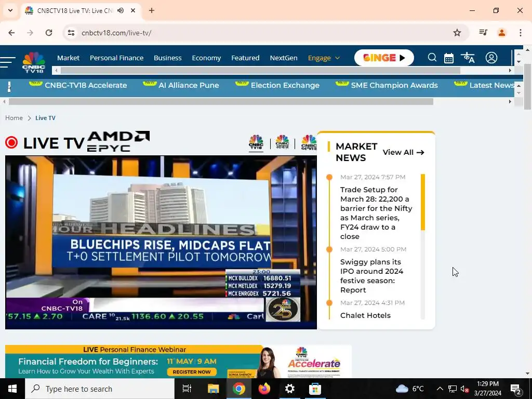The width and height of the screenshot is (532, 399).
Task: Click the right arrow of nav scrollbar
Action: tap(510, 70)
